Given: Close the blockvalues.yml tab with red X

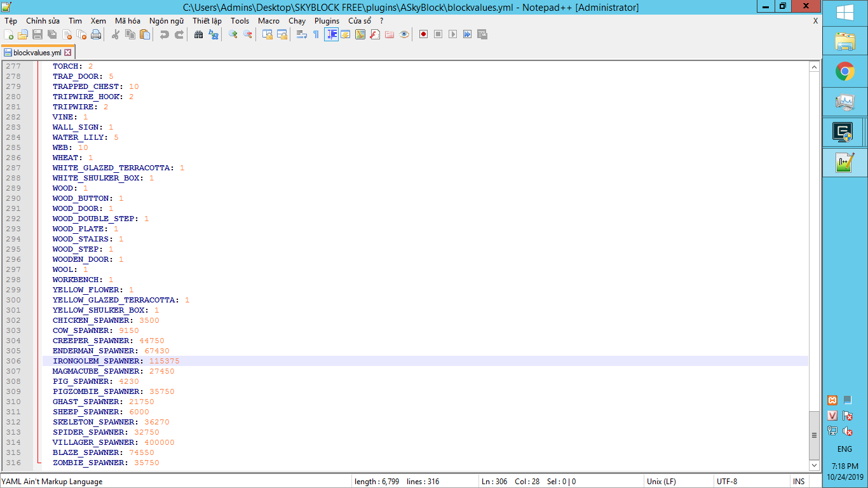Looking at the screenshot, I should [69, 53].
